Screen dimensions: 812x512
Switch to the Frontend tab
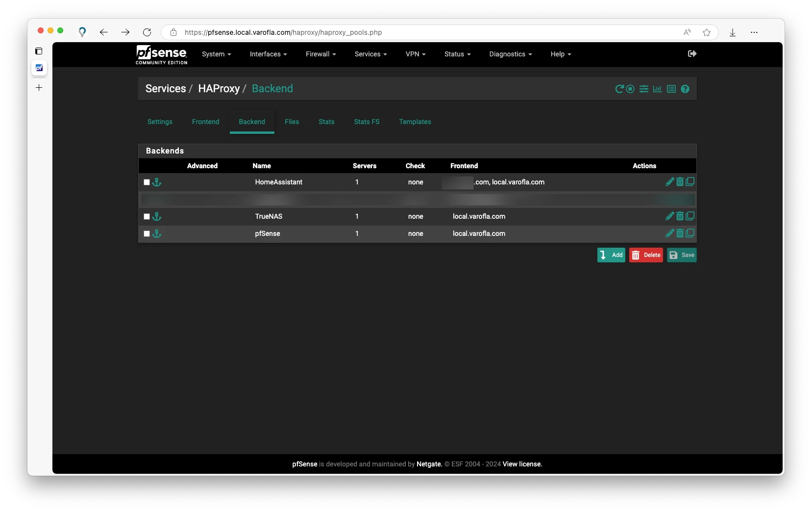205,122
